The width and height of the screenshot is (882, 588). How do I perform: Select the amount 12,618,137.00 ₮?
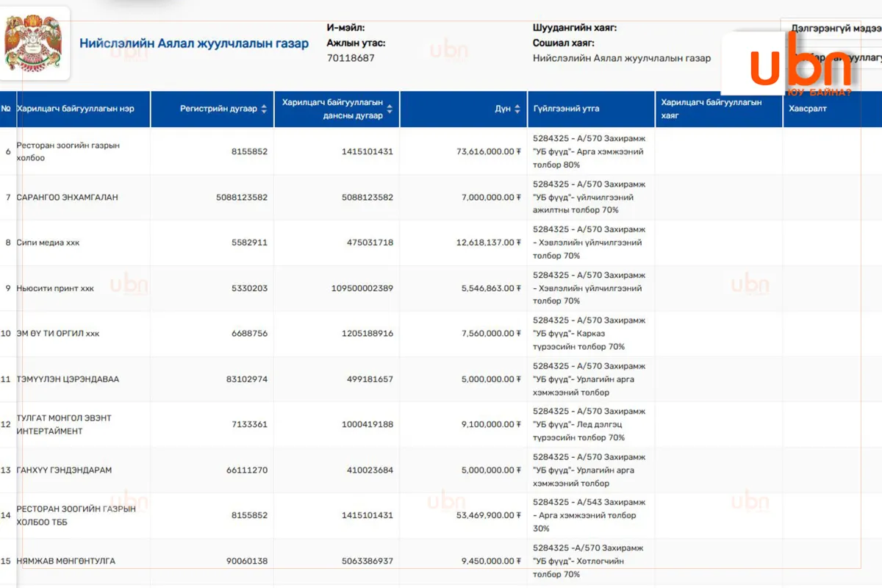click(489, 243)
